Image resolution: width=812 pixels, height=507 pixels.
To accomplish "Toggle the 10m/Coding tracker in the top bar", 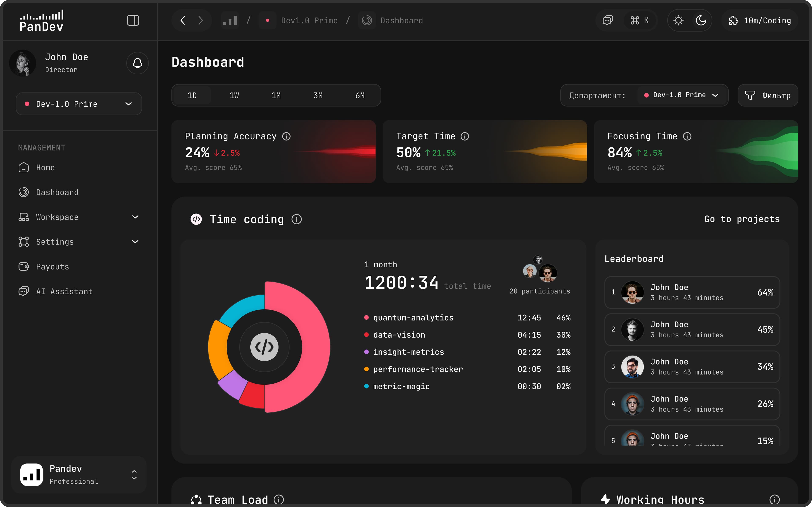I will (x=759, y=20).
